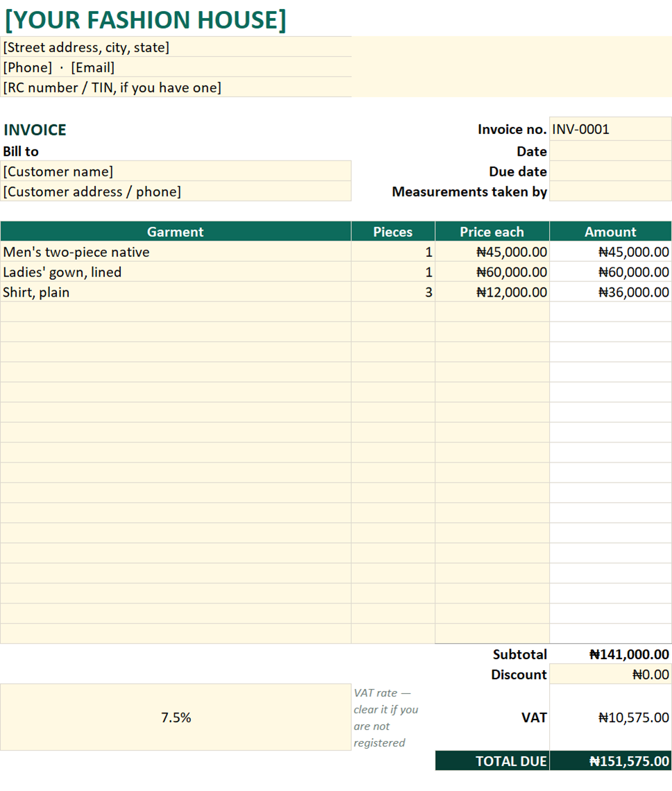Select the Men's two-piece native cell

coord(176,251)
